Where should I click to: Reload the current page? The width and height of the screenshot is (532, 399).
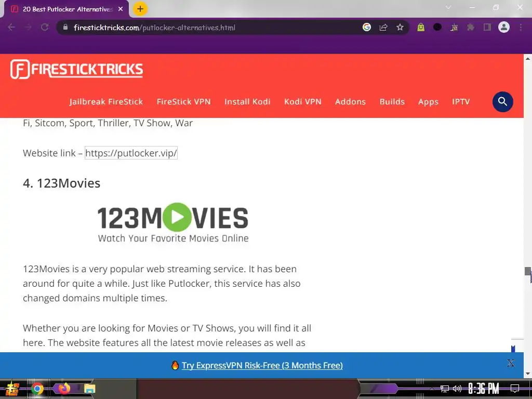45,27
